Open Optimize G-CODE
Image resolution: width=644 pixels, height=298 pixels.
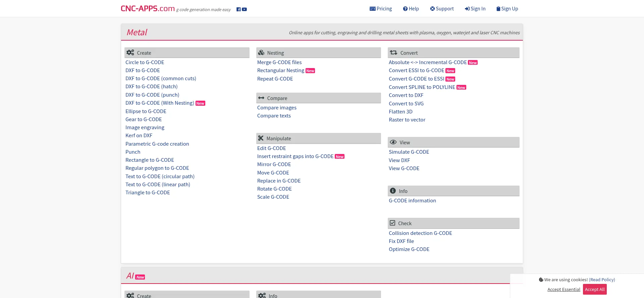pos(409,249)
